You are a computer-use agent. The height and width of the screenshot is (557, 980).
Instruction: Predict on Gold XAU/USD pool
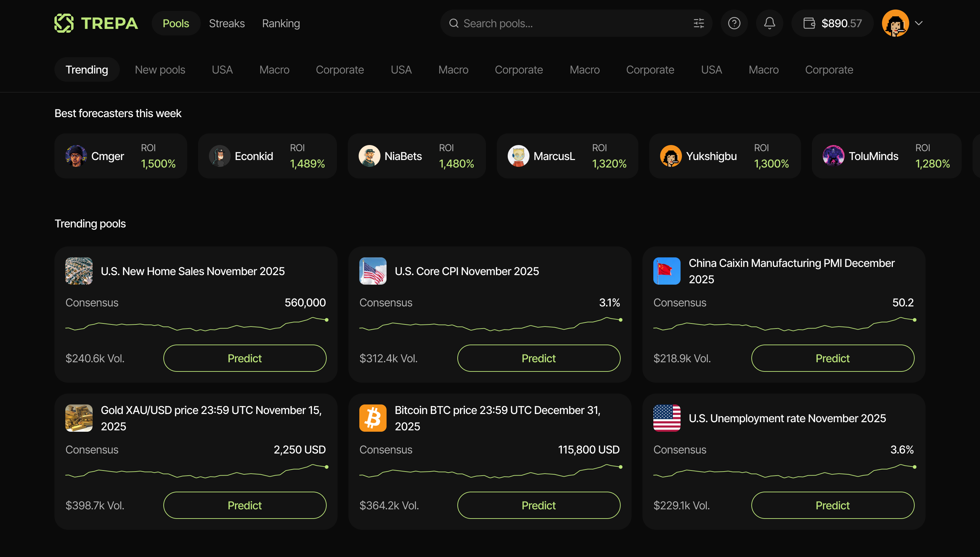click(245, 505)
